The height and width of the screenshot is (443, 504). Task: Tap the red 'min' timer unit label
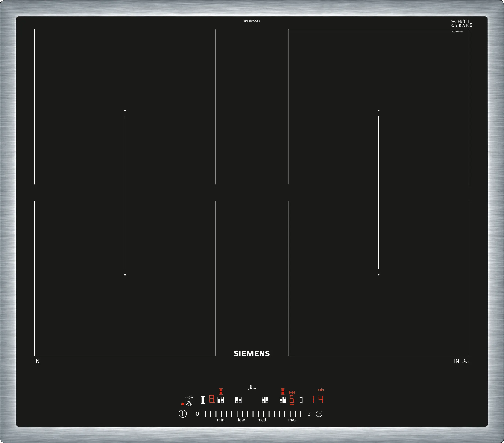click(321, 390)
